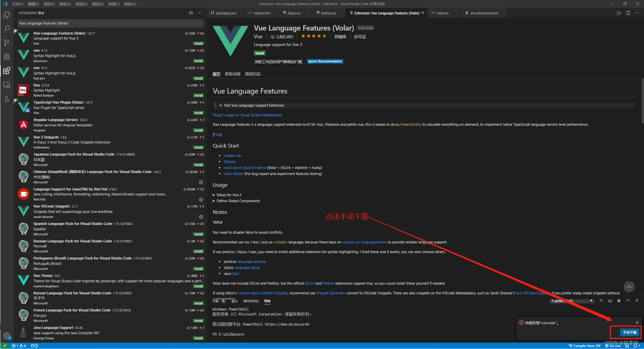Kill the terminal with trash icon

619,301
